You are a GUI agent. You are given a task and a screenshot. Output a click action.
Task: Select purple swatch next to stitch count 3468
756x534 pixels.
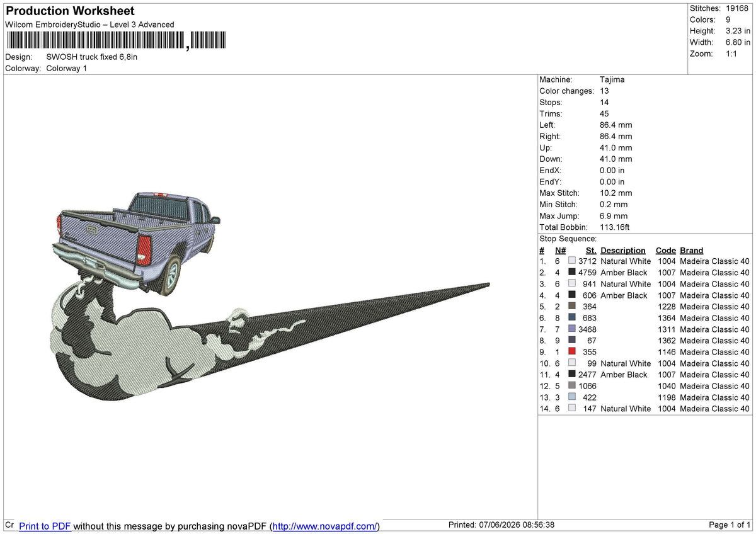pos(572,329)
